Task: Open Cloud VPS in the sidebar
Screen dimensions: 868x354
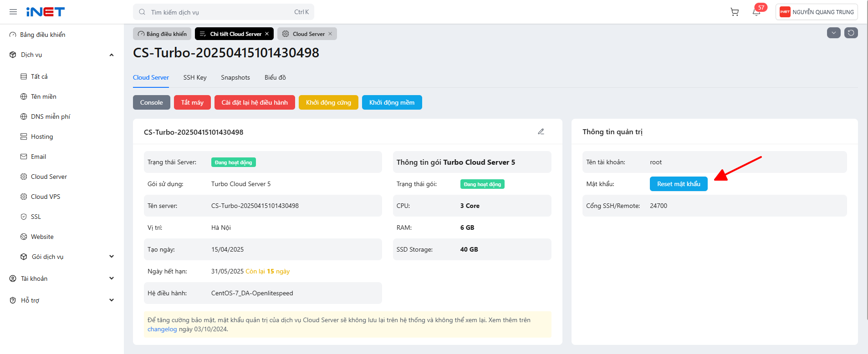Action: [46, 197]
